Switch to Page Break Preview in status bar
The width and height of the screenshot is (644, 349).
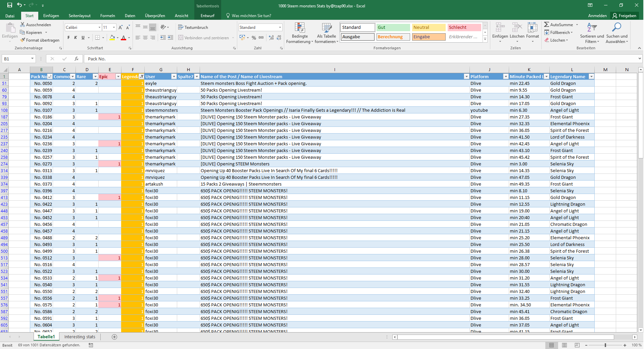pos(577,345)
